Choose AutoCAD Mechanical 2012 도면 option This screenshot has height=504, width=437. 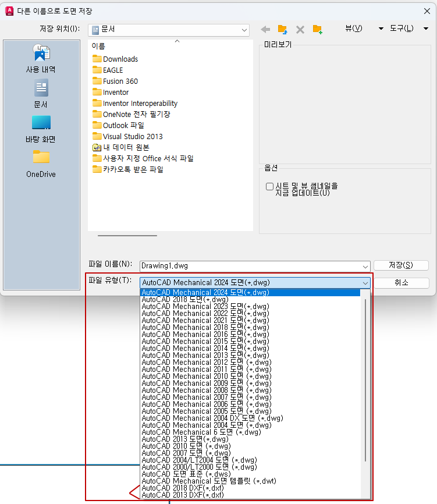pyautogui.click(x=250, y=363)
